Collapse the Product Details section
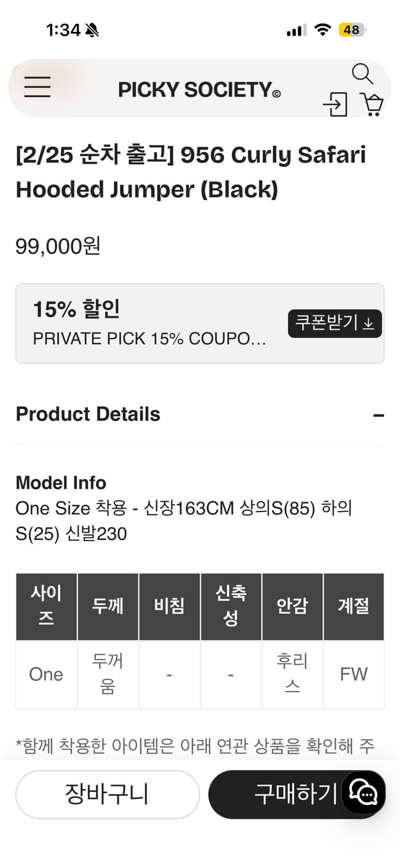400x868 pixels. point(380,414)
